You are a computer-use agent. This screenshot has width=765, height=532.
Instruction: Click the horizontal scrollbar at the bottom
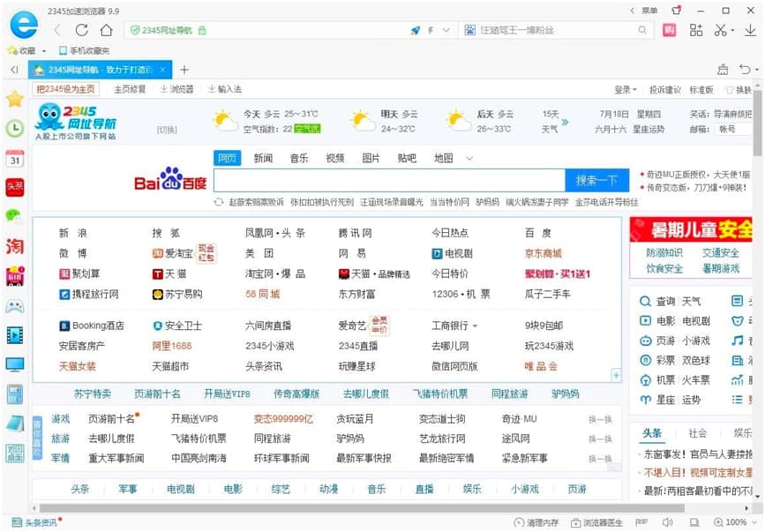(353, 508)
